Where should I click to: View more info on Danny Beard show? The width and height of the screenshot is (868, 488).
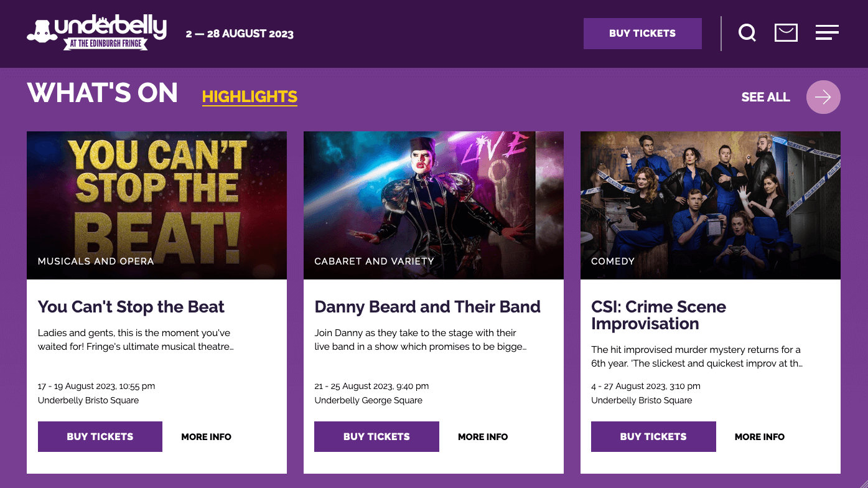pos(483,437)
